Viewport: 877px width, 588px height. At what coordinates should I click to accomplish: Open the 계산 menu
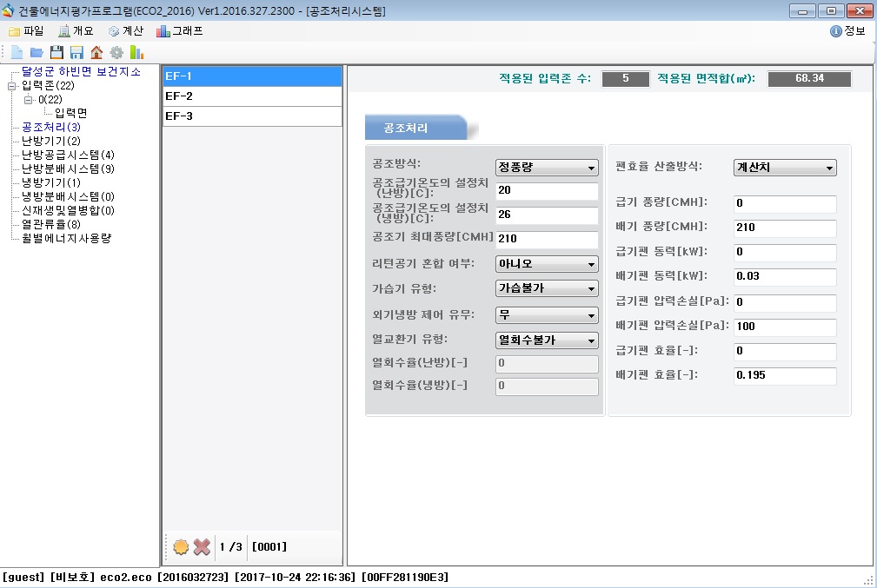pos(125,31)
